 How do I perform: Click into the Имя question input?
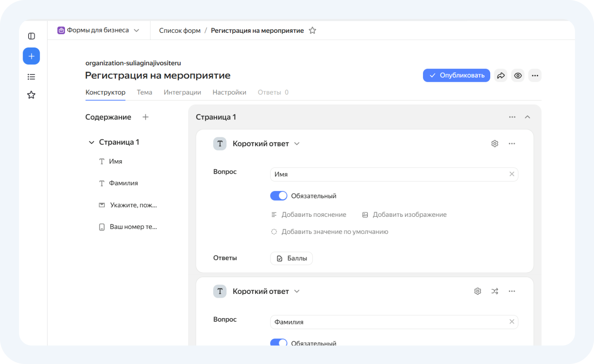tap(394, 174)
